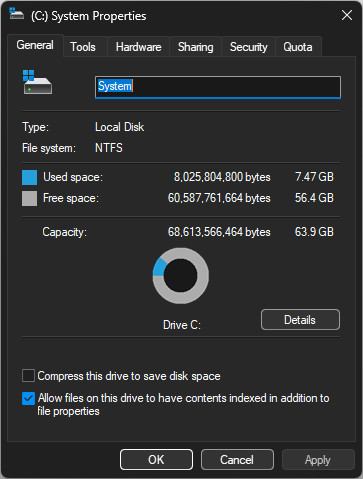Switch to the Quota tab
363x479 pixels.
[x=298, y=47]
